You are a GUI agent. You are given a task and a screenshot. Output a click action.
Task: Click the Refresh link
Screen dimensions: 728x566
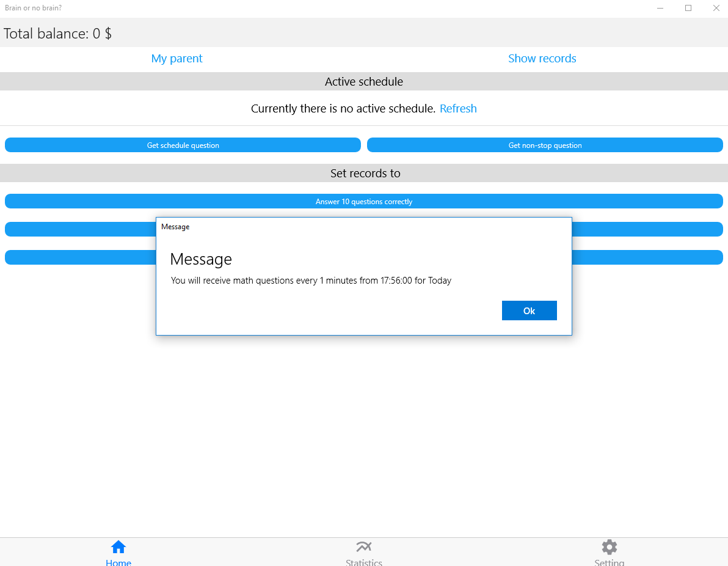click(x=458, y=108)
